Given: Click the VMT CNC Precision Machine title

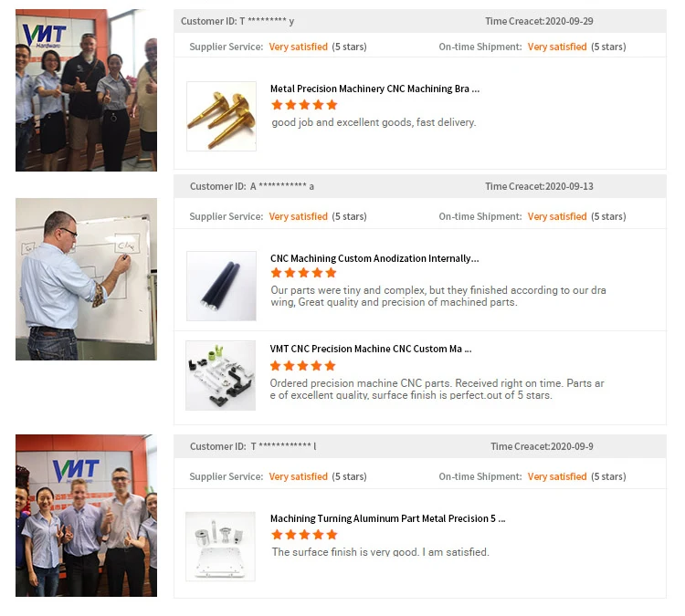Looking at the screenshot, I should [x=371, y=349].
